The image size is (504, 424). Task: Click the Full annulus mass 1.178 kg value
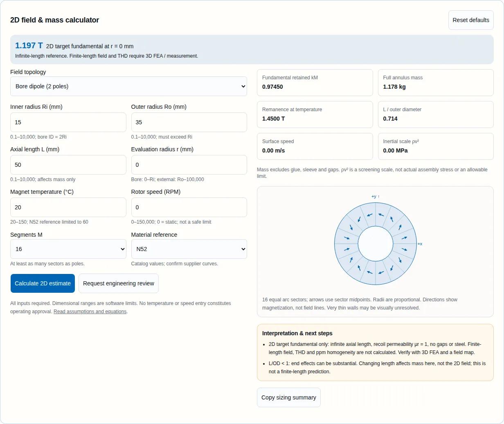click(394, 87)
